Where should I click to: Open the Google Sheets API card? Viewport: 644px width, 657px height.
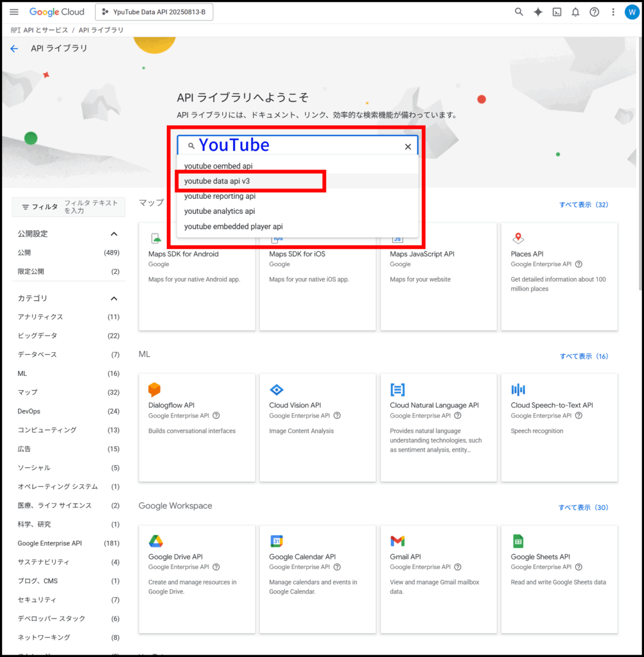click(x=559, y=579)
